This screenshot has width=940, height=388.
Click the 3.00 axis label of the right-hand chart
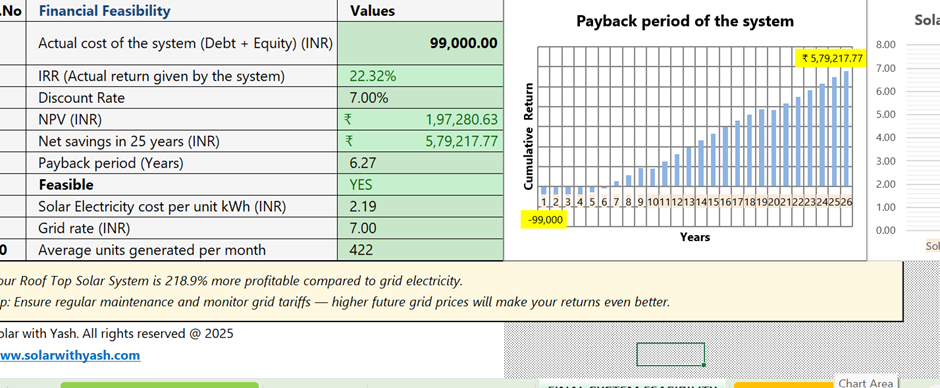[885, 161]
